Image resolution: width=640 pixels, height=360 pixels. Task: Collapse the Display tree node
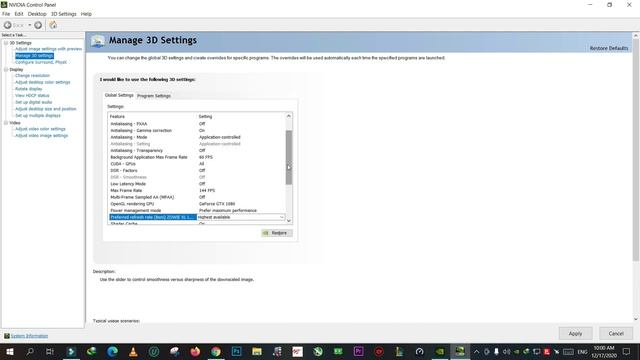coord(6,69)
